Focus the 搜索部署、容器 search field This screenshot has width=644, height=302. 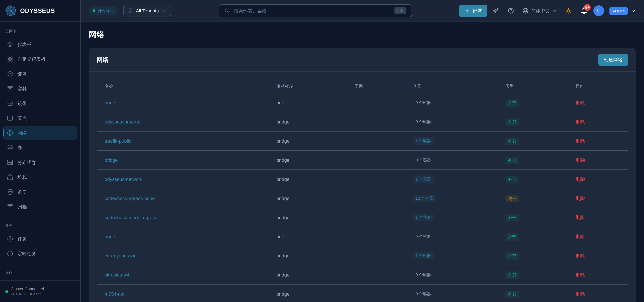tap(315, 11)
